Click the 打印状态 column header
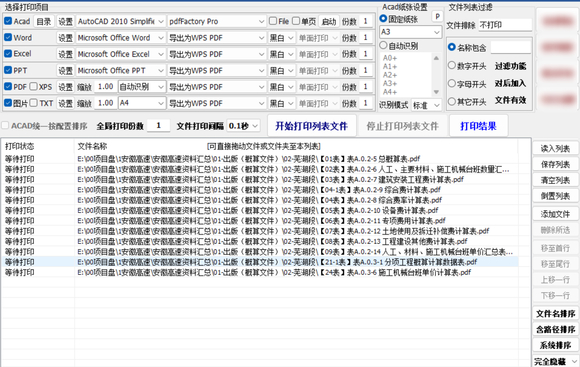This screenshot has height=367, width=580. [38, 146]
